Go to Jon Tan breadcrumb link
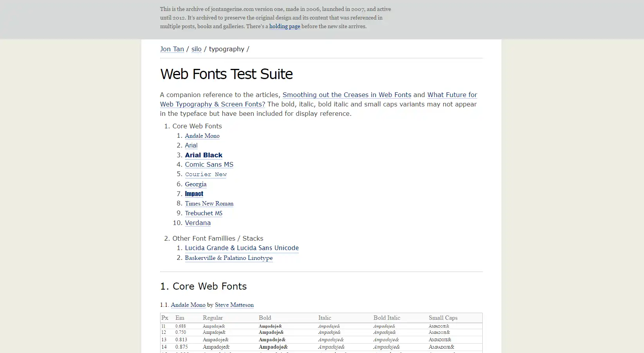Viewport: 644px width, 353px height. tap(172, 49)
